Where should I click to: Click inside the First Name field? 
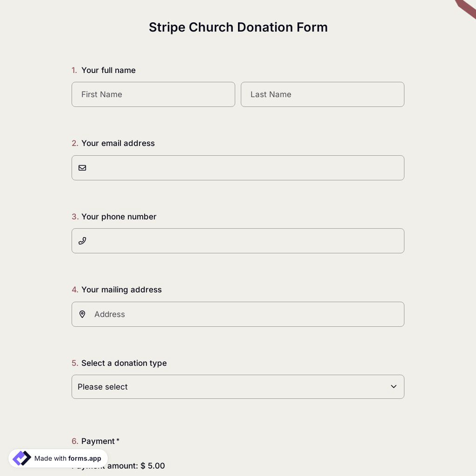coord(153,94)
